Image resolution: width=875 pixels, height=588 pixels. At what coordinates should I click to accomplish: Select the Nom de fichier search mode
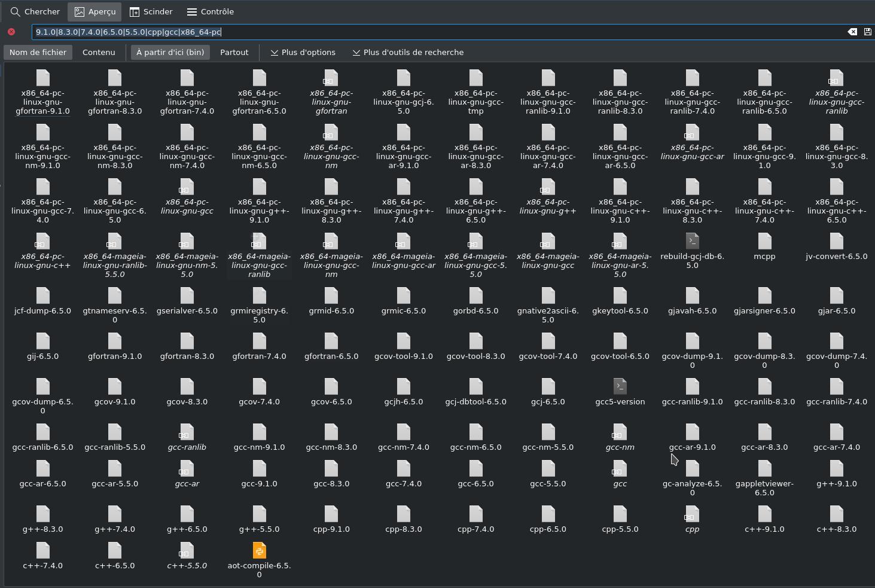tap(38, 52)
